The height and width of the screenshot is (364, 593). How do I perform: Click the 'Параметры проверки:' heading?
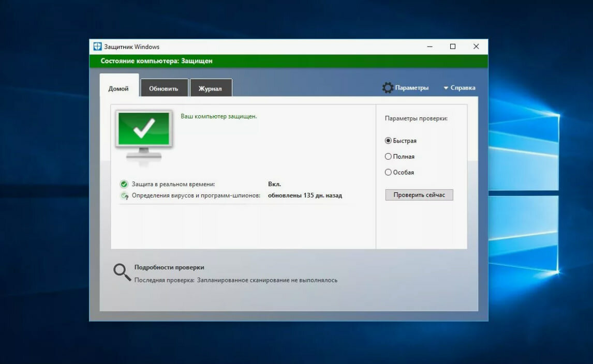(x=416, y=118)
